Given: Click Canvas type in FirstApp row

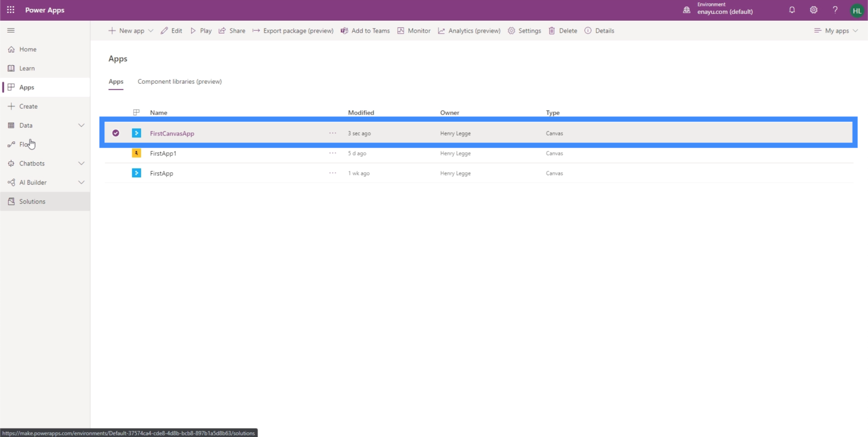Looking at the screenshot, I should pos(554,174).
